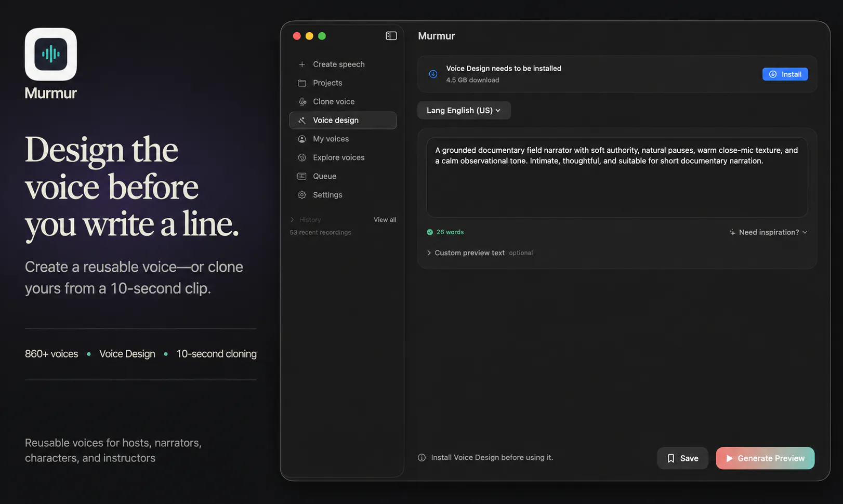Viewport: 843px width, 504px height.
Task: Click the Save button
Action: pos(682,458)
